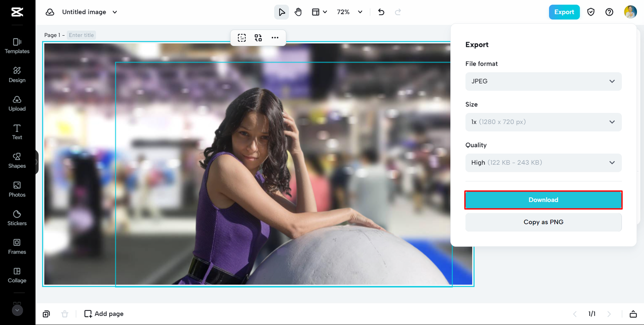Expand the Size 1x dropdown
Image resolution: width=644 pixels, height=325 pixels.
(543, 122)
